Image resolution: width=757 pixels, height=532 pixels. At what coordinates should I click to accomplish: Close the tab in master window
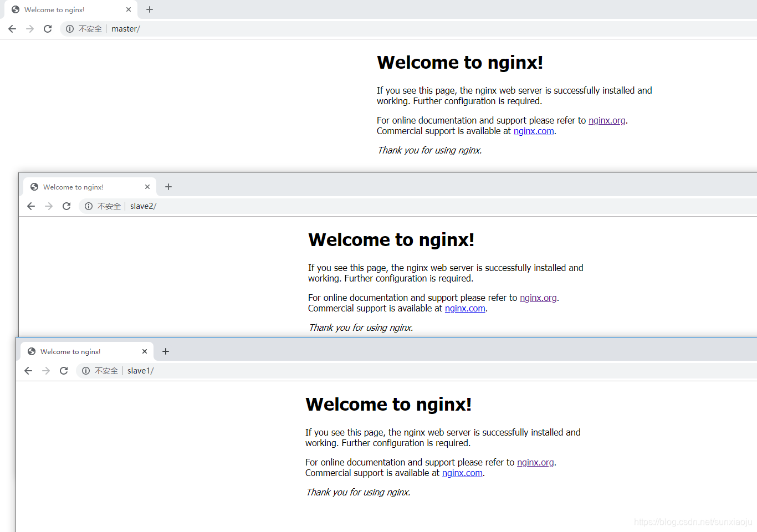coord(129,9)
